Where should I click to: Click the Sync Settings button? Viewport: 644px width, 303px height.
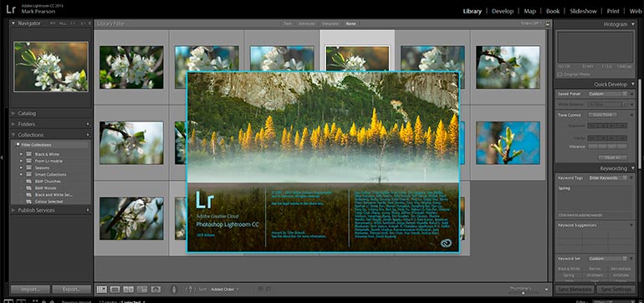click(616, 290)
